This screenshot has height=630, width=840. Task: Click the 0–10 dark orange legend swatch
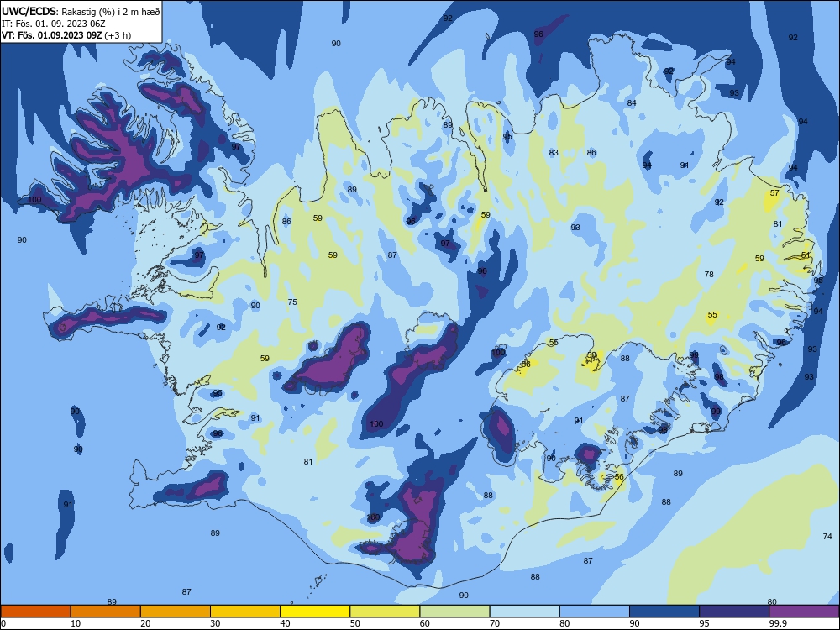pyautogui.click(x=35, y=612)
